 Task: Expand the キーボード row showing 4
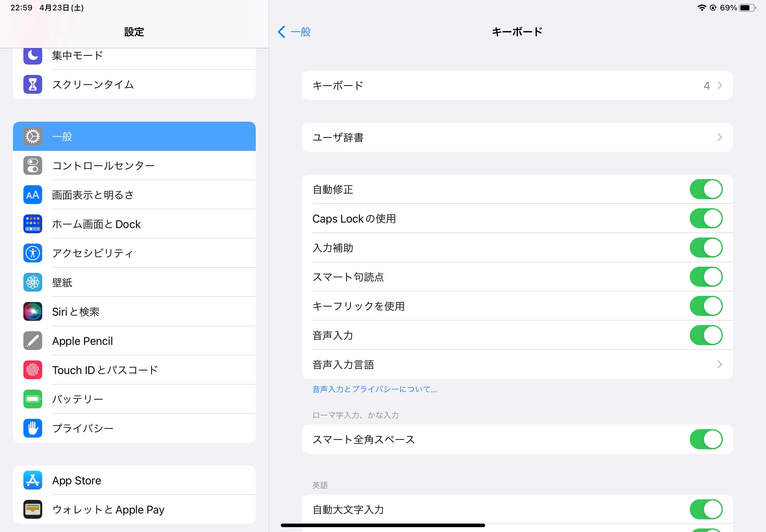517,85
